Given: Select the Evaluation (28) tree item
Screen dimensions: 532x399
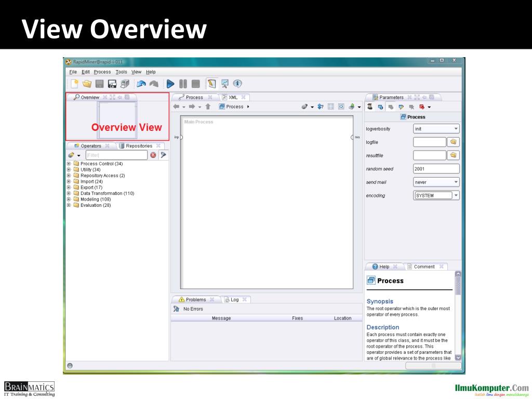Looking at the screenshot, I should click(x=96, y=205).
